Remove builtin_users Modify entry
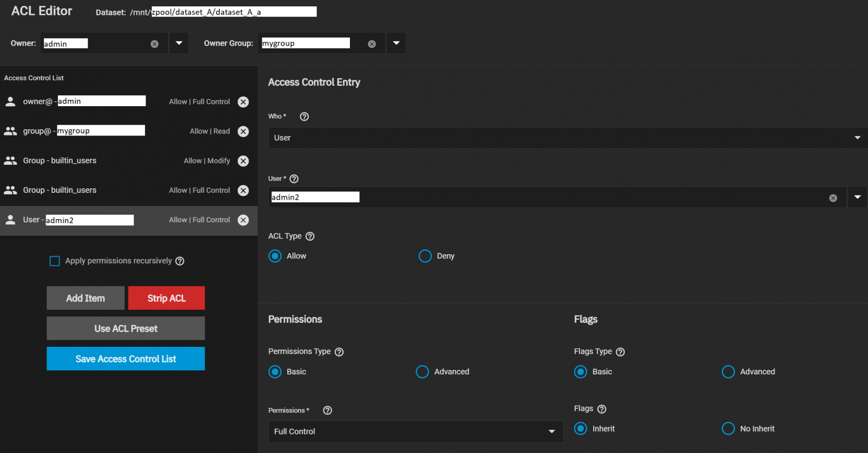 pyautogui.click(x=243, y=161)
